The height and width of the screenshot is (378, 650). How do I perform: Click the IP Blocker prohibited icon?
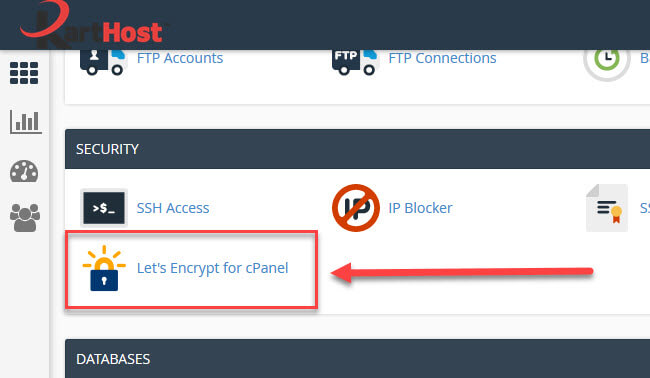pos(356,208)
